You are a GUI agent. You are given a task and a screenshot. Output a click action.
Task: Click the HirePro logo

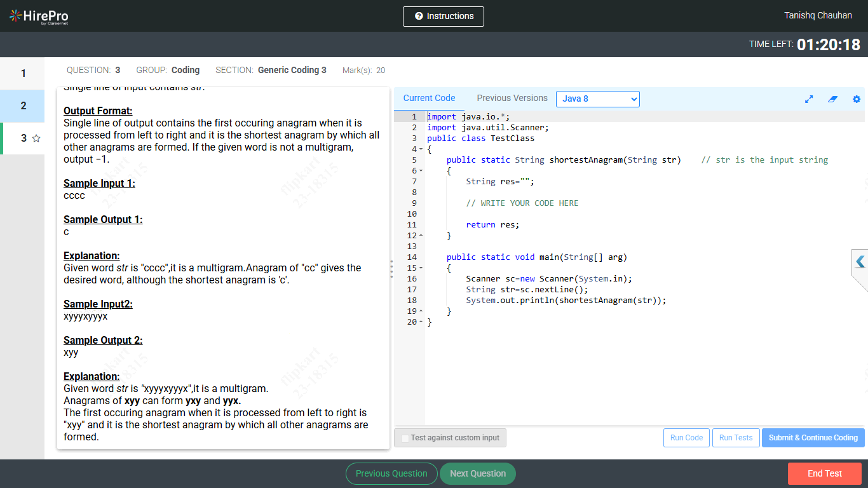(39, 17)
